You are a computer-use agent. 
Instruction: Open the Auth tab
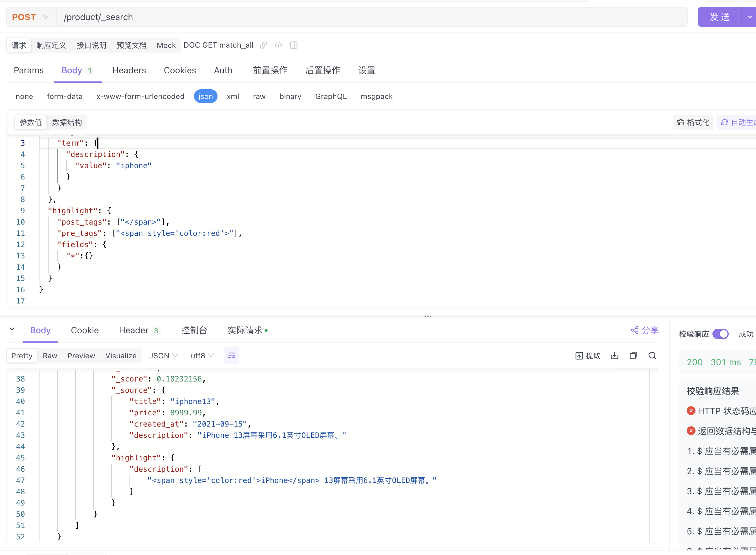coord(223,70)
